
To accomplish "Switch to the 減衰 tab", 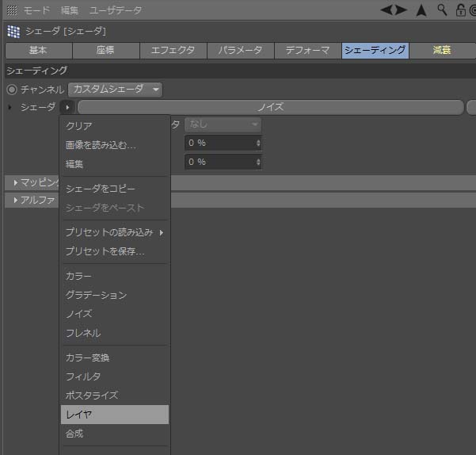I will [442, 51].
